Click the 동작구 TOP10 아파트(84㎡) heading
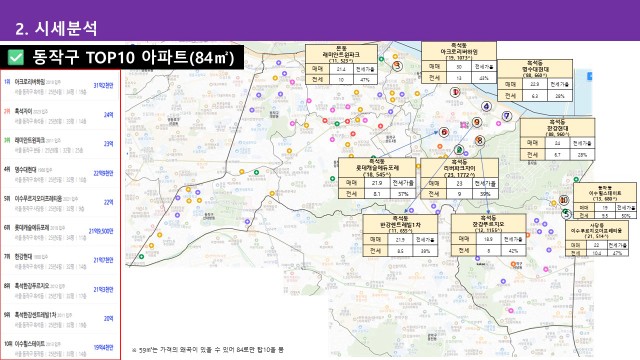The height and width of the screenshot is (360, 640). 133,57
